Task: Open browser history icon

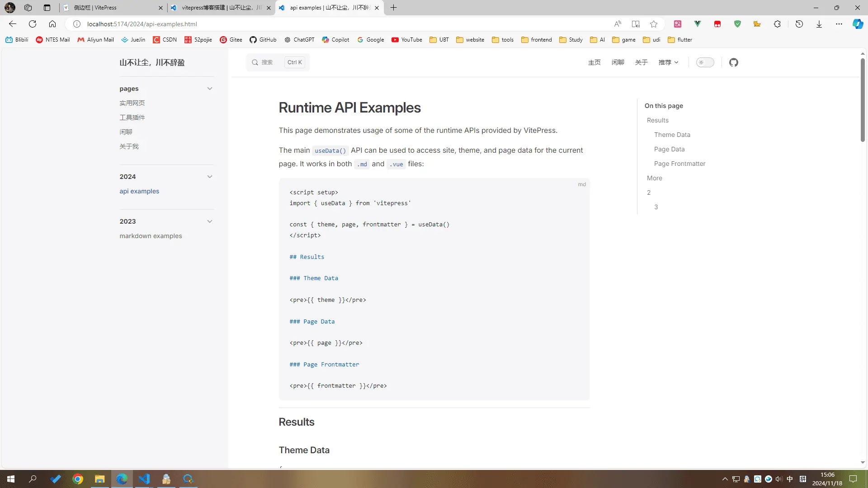Action: [x=799, y=24]
